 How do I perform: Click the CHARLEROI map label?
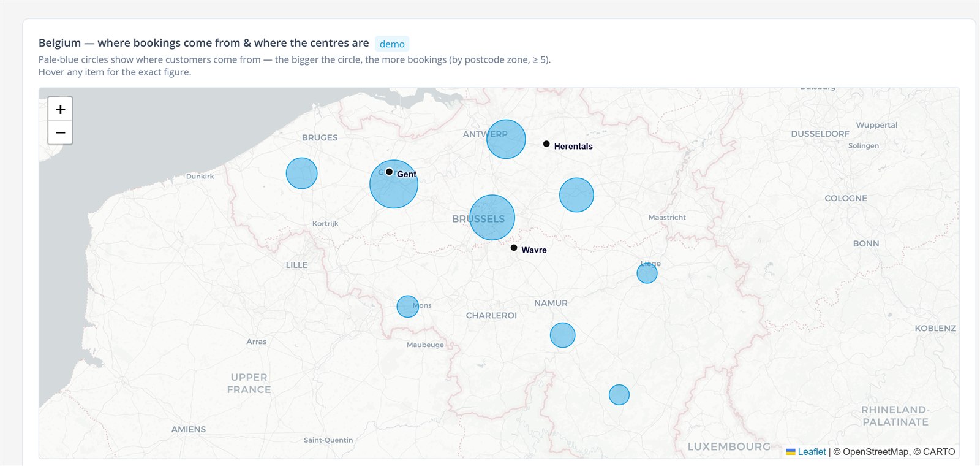point(491,316)
